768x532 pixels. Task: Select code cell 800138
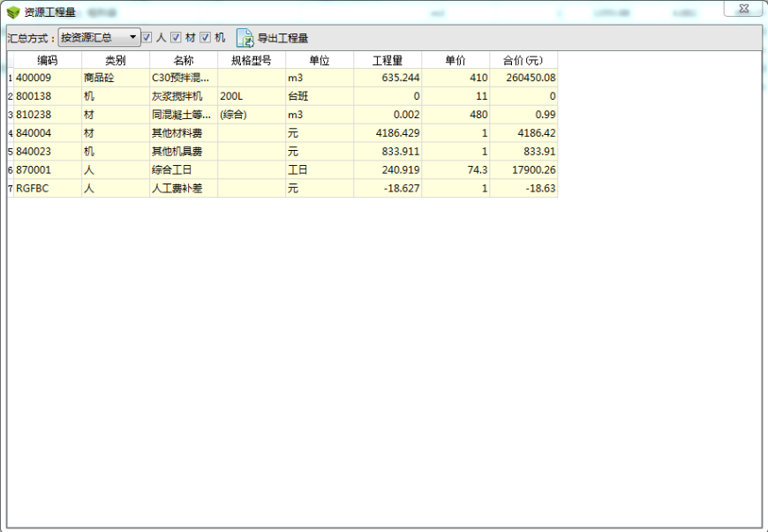tap(48, 96)
